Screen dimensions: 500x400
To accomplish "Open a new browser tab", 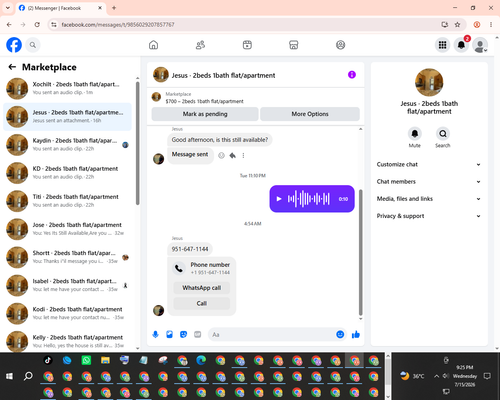I will tap(114, 8).
